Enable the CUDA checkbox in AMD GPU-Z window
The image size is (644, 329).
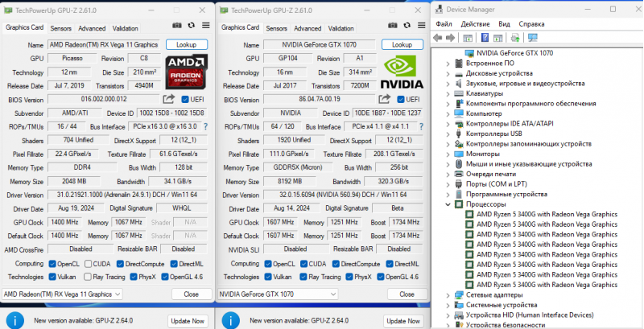point(89,264)
